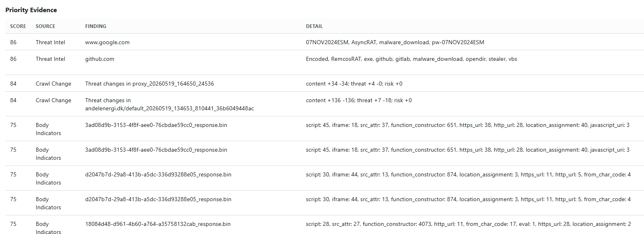
Task: Select detail 'content +34 -34; threat +4 -0'
Action: tap(354, 84)
